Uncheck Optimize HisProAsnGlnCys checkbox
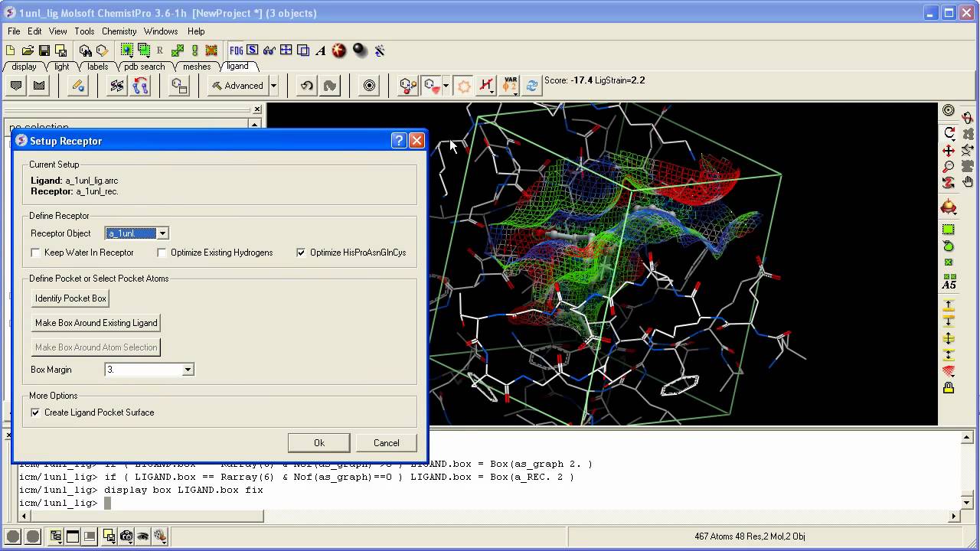 point(301,253)
